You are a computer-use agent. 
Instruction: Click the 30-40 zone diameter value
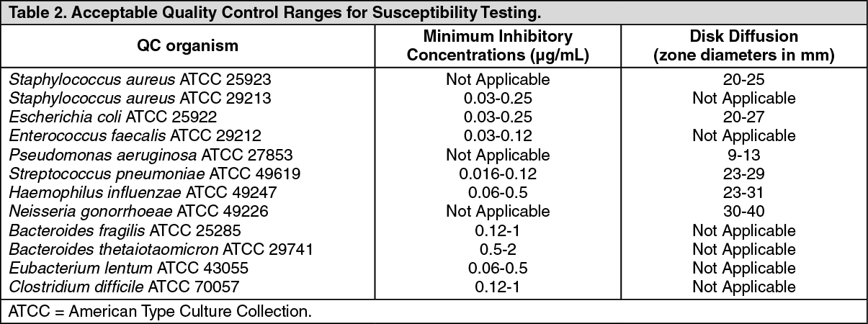[x=743, y=212]
